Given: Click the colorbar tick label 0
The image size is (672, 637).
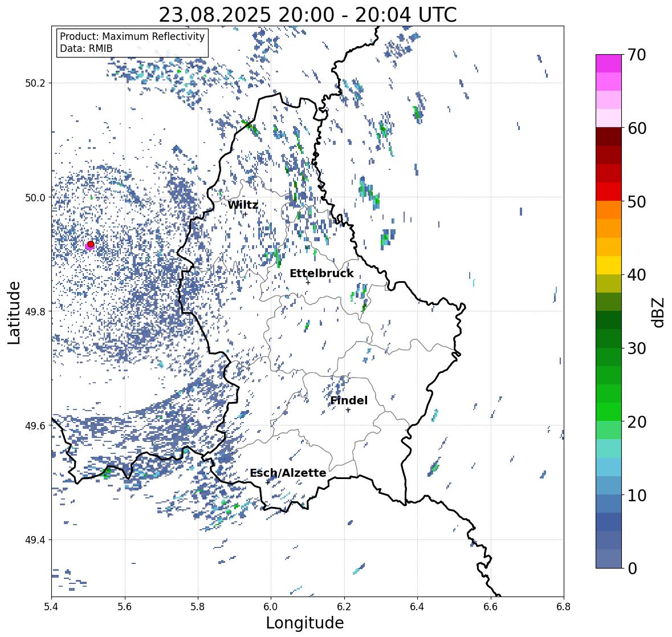Looking at the screenshot, I should [x=632, y=569].
